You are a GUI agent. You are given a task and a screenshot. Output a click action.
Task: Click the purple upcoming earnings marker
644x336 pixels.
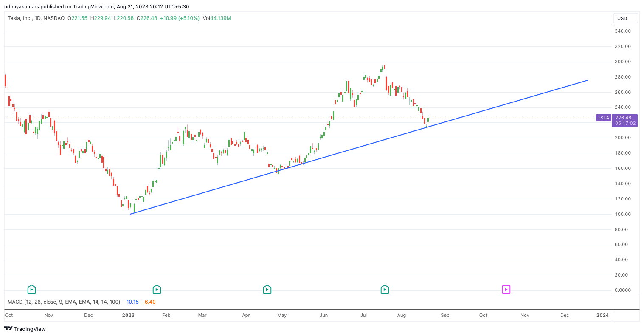pos(506,290)
